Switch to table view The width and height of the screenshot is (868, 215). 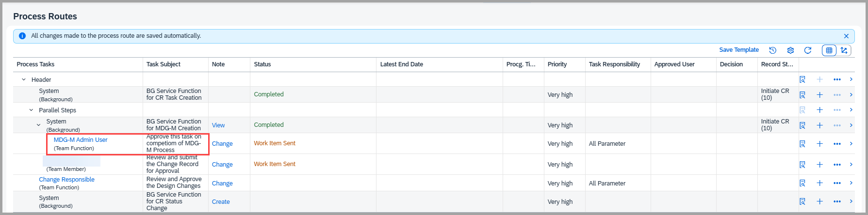coord(829,50)
